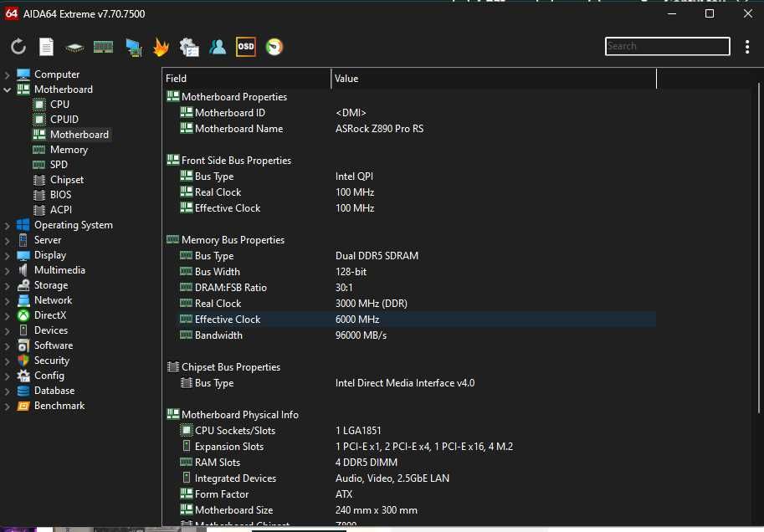Select the Storage drive icon
This screenshot has width=764, height=532.
[23, 285]
